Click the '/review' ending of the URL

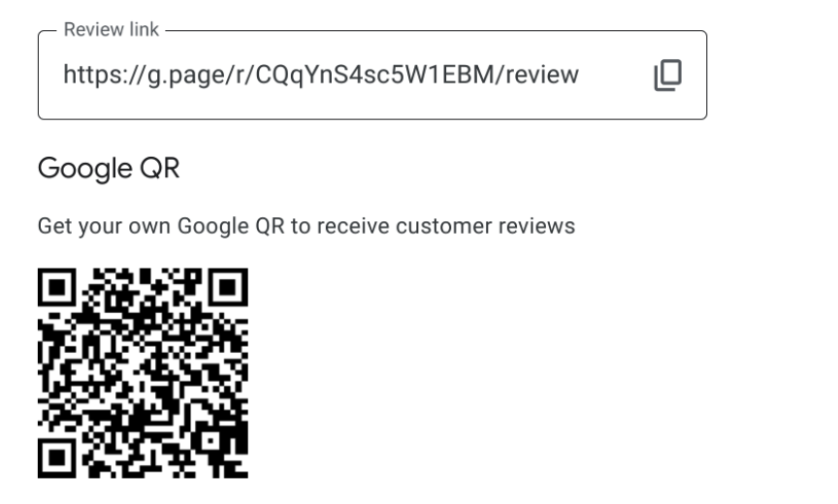(x=537, y=75)
